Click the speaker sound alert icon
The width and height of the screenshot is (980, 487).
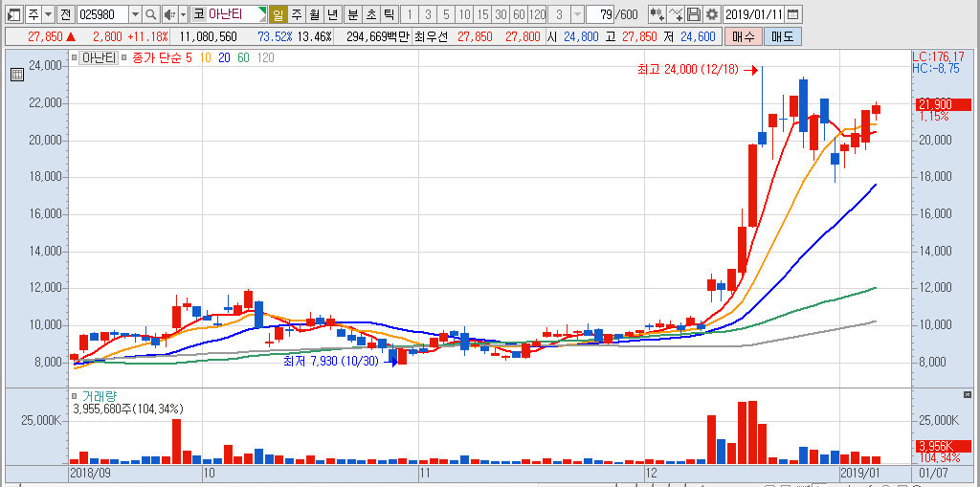coord(168,13)
